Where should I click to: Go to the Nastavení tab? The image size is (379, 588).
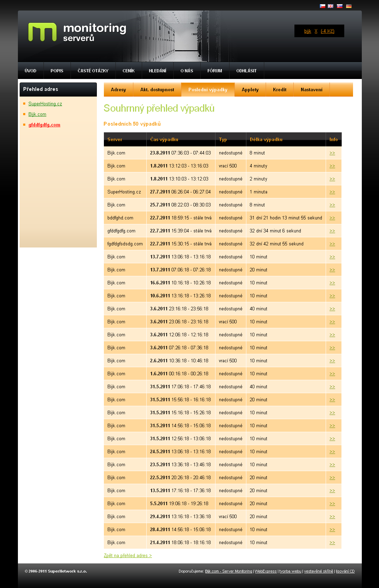(x=311, y=90)
